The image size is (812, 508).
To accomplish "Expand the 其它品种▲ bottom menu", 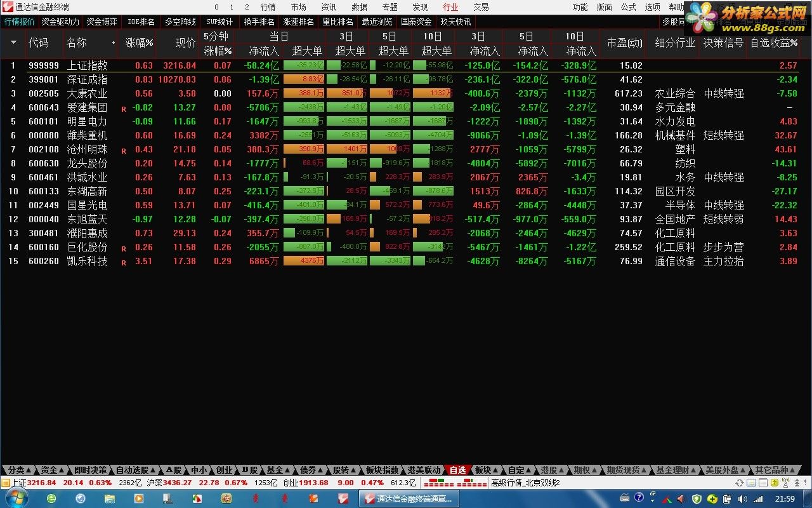I will [774, 470].
